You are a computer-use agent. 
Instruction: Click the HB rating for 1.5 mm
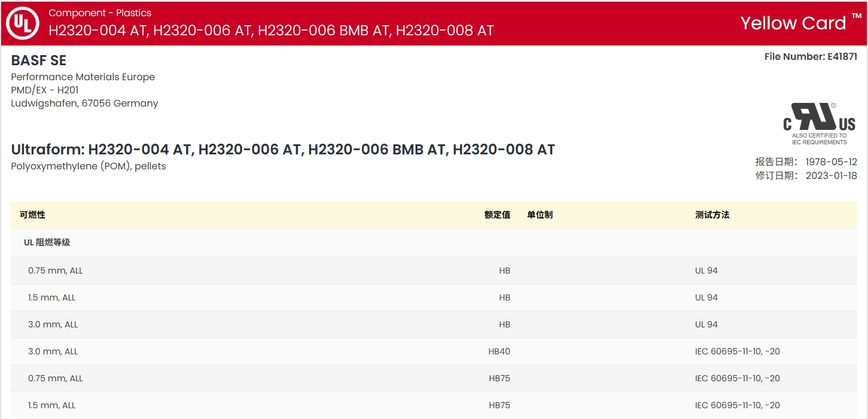click(x=504, y=297)
